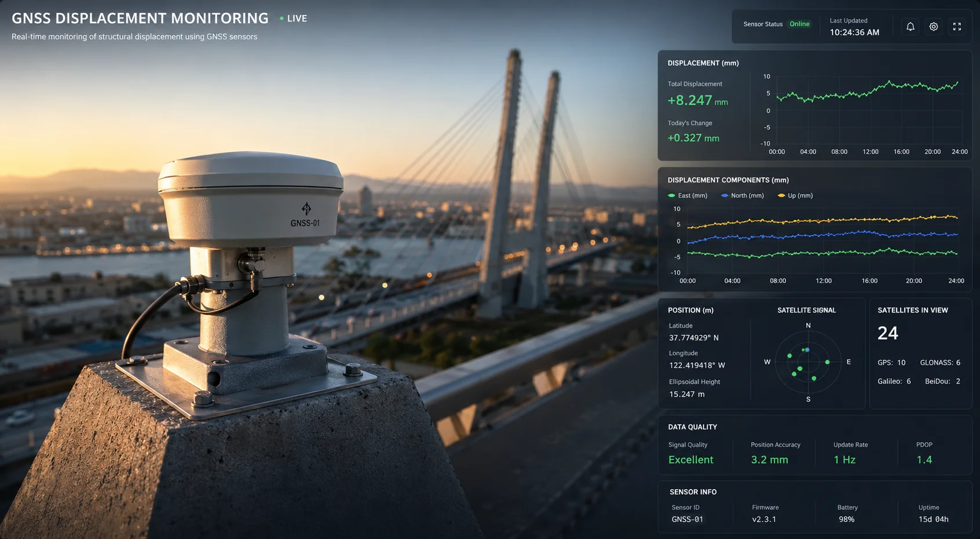Click satellites in view count 24
Screen dimensions: 980x539
click(x=887, y=333)
